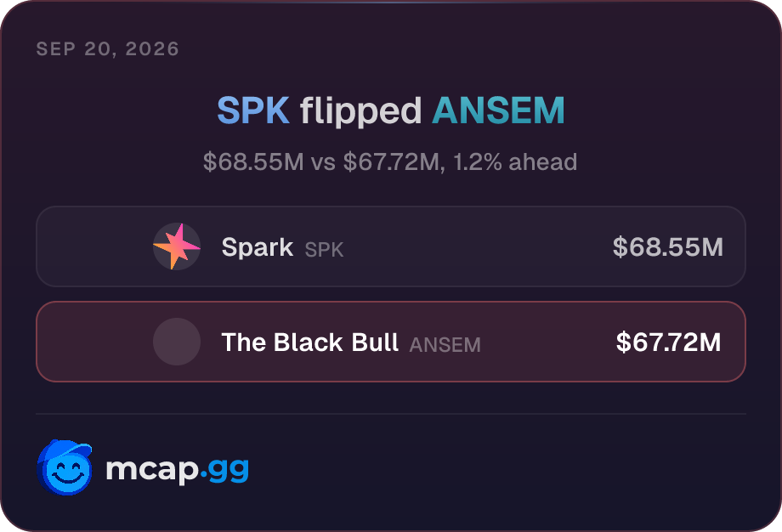Click the mcap.gg smiley mascot logo
The width and height of the screenshot is (782, 532).
coord(65,467)
